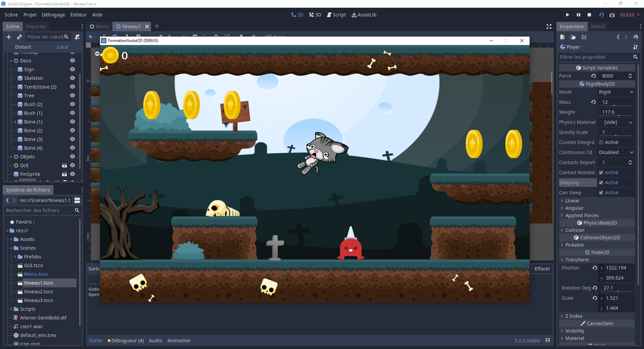Play the project with the play button
Viewport: 644px width, 349px height.
coord(567,15)
